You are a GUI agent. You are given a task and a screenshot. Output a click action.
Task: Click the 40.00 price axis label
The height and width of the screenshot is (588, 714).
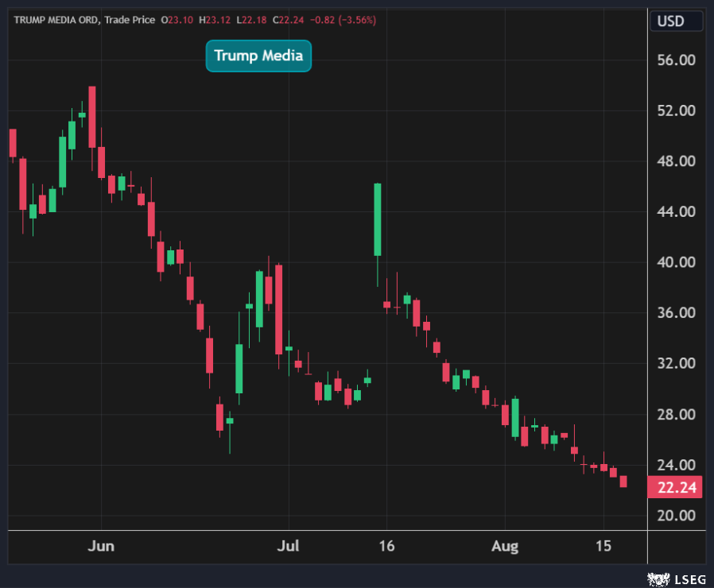click(x=676, y=262)
